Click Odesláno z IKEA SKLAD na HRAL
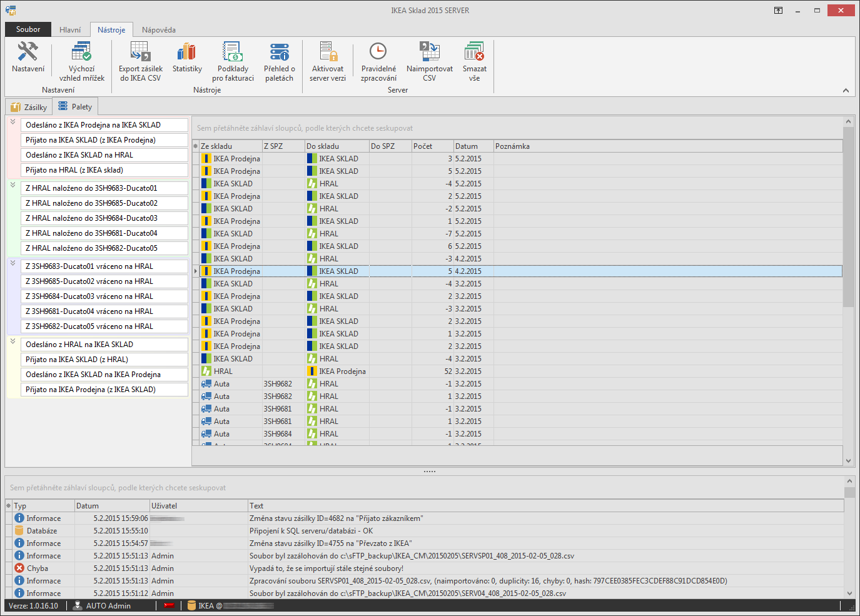The image size is (860, 616). point(104,155)
